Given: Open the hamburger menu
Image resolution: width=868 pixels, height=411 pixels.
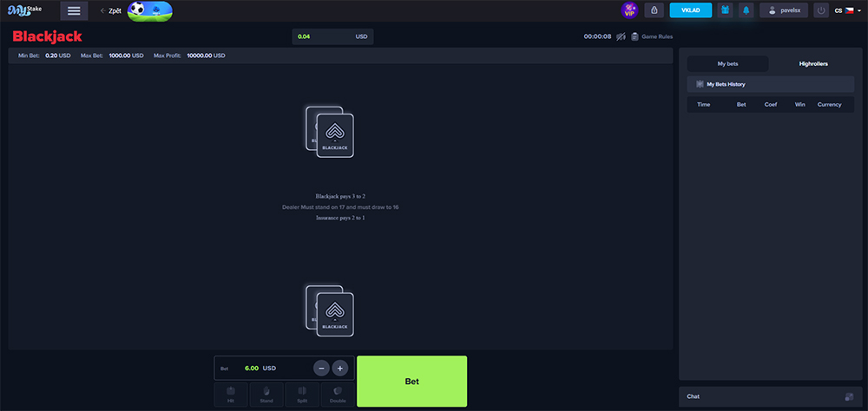Looking at the screenshot, I should click(x=74, y=10).
